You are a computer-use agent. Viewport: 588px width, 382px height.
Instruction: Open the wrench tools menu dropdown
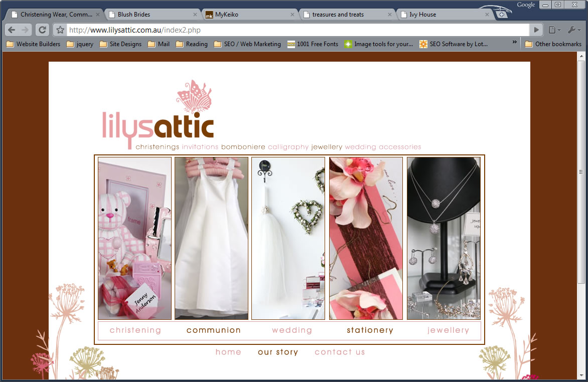click(x=574, y=30)
